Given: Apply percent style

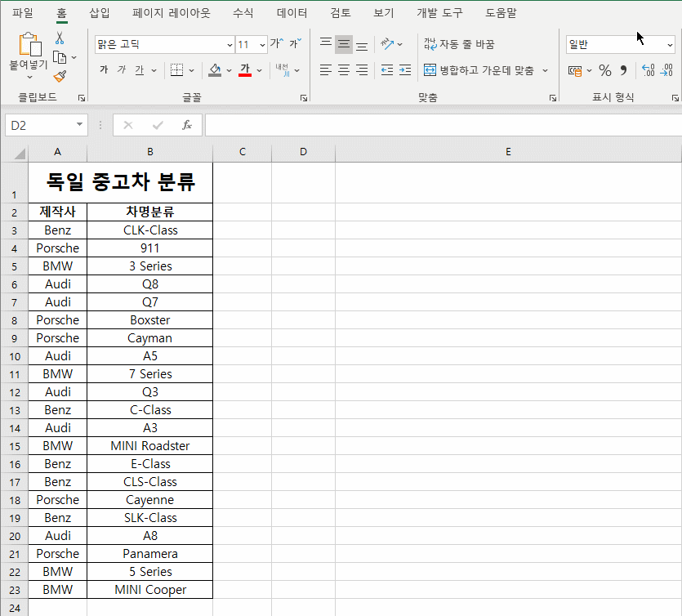Looking at the screenshot, I should [x=605, y=70].
